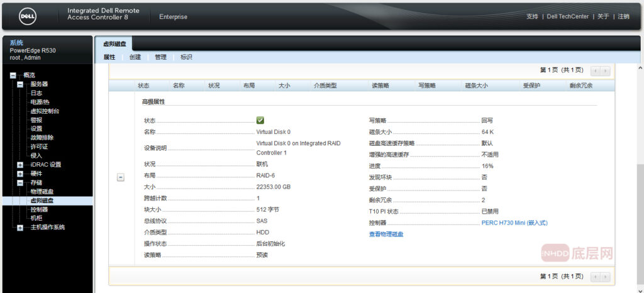Click the 注销 logout link
Viewport: 644px width, 293px height.
[x=623, y=16]
